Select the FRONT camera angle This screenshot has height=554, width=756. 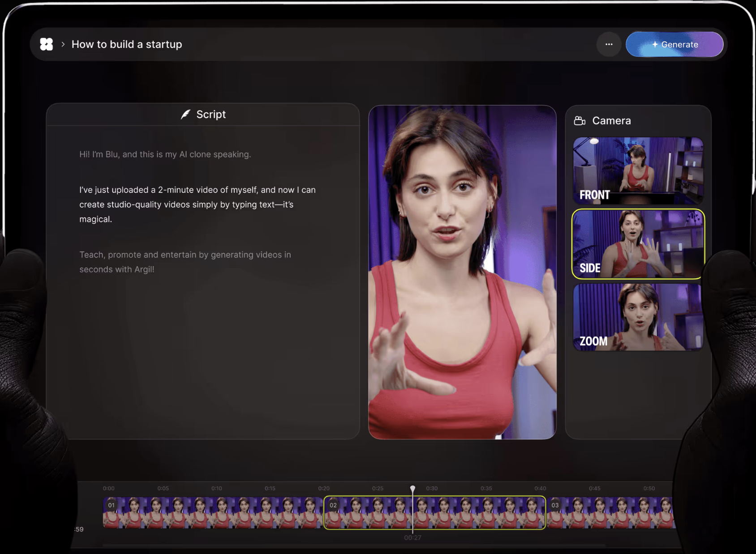638,170
